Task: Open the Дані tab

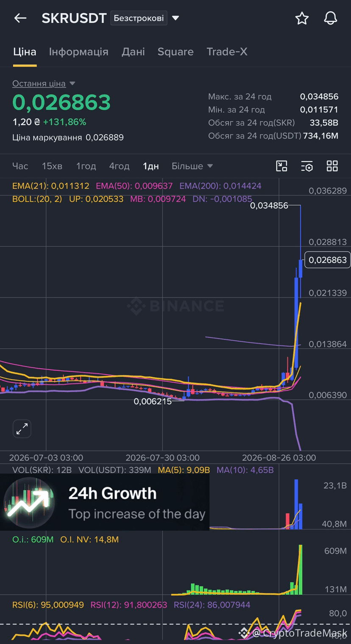Action: click(x=133, y=52)
